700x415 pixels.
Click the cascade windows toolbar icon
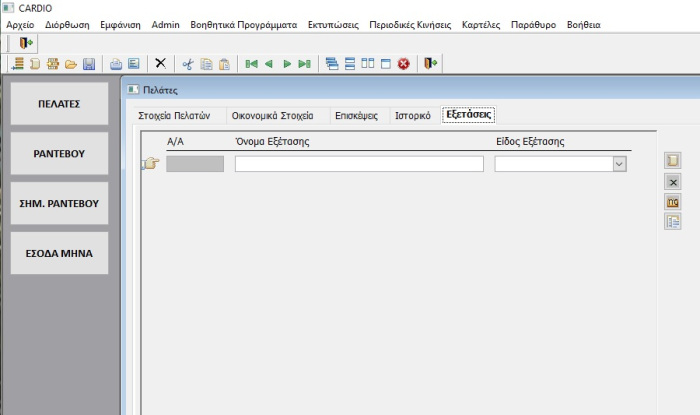(x=333, y=64)
